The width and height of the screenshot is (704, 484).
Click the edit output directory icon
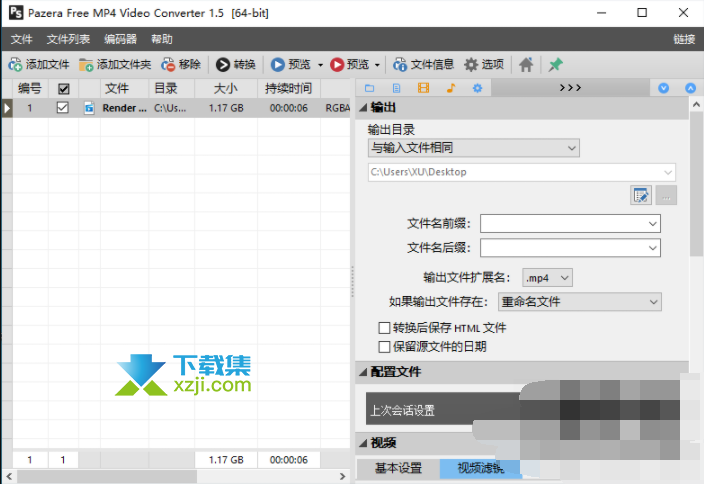[x=641, y=195]
